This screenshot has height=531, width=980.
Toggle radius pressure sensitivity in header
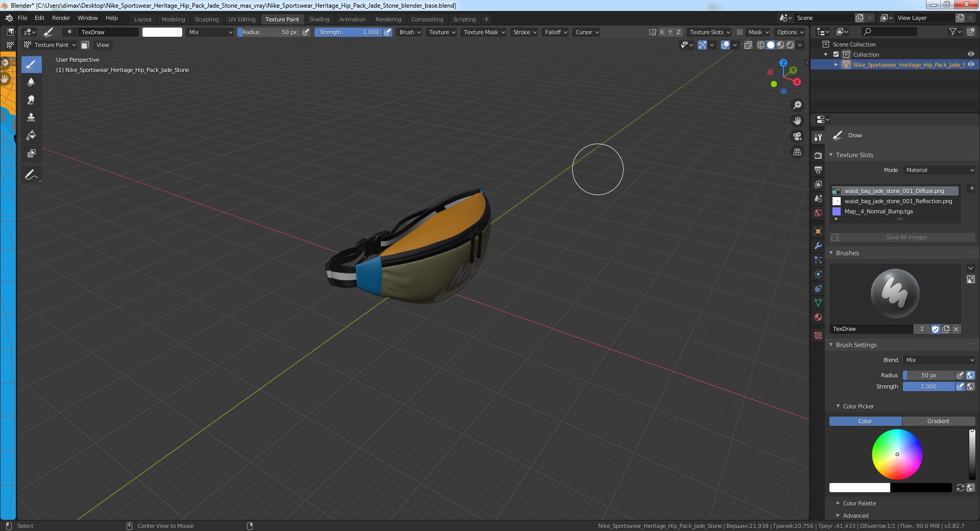point(306,32)
